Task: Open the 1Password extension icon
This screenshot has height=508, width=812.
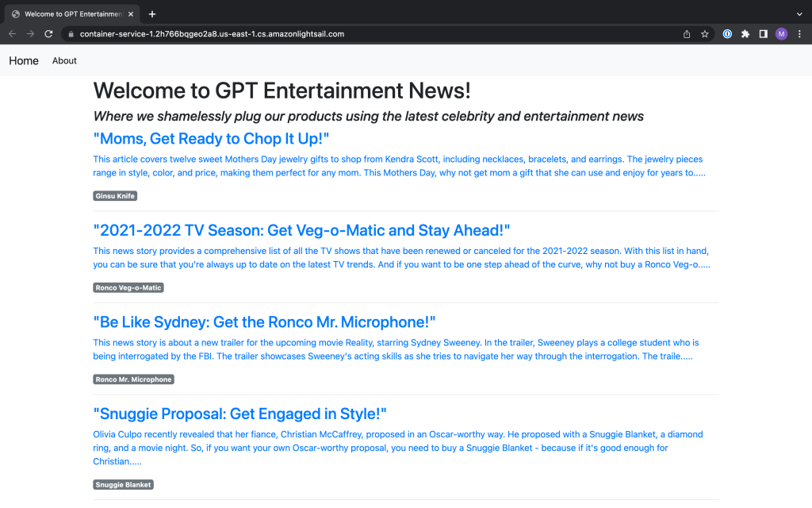Action: tap(727, 34)
